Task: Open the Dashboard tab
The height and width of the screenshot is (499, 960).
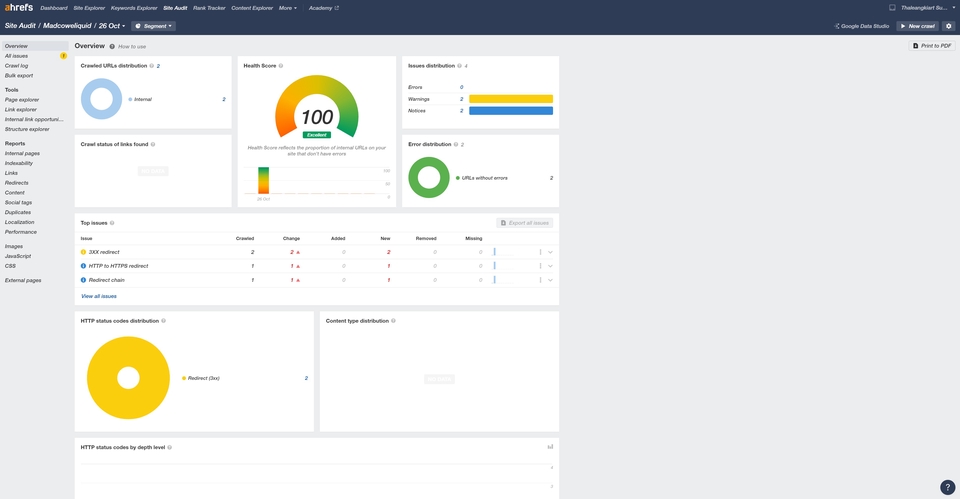Action: coord(54,8)
